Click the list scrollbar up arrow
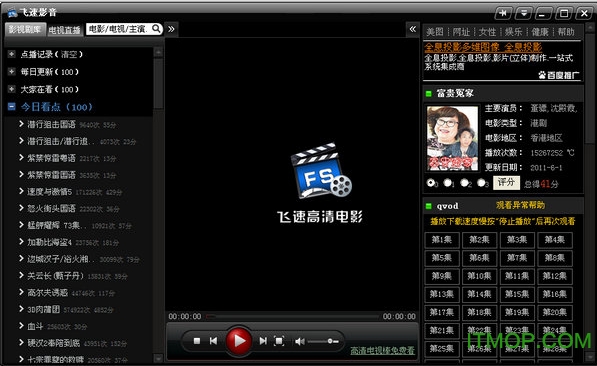Screen dimensions: 597x366 pos(158,52)
